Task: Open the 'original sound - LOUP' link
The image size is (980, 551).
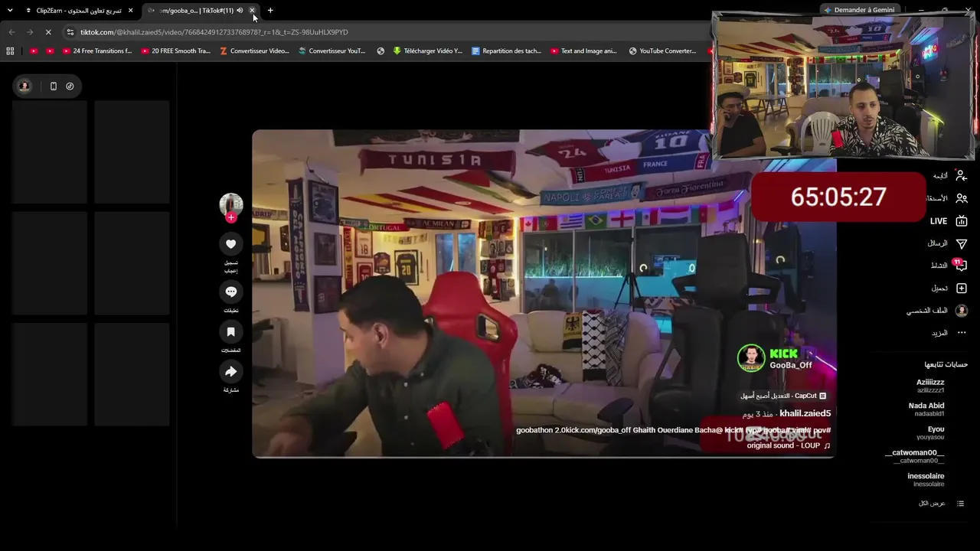Action: 789,445
